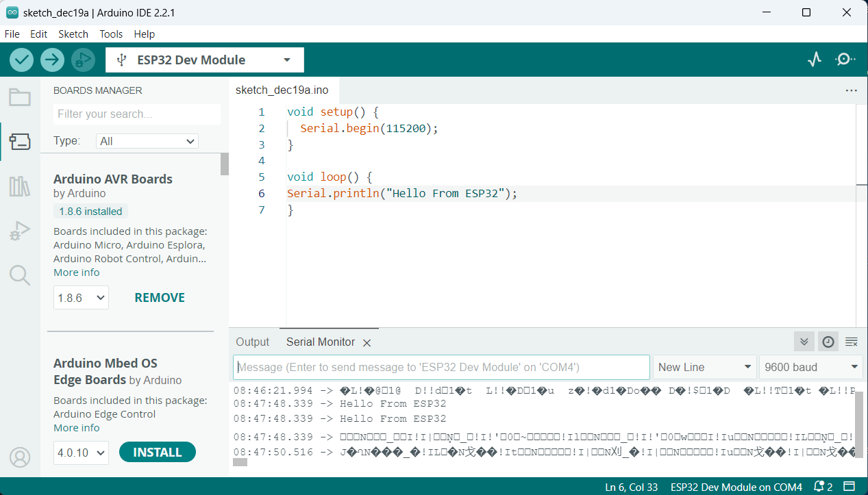Close the Serial Monitor tab

tap(367, 342)
